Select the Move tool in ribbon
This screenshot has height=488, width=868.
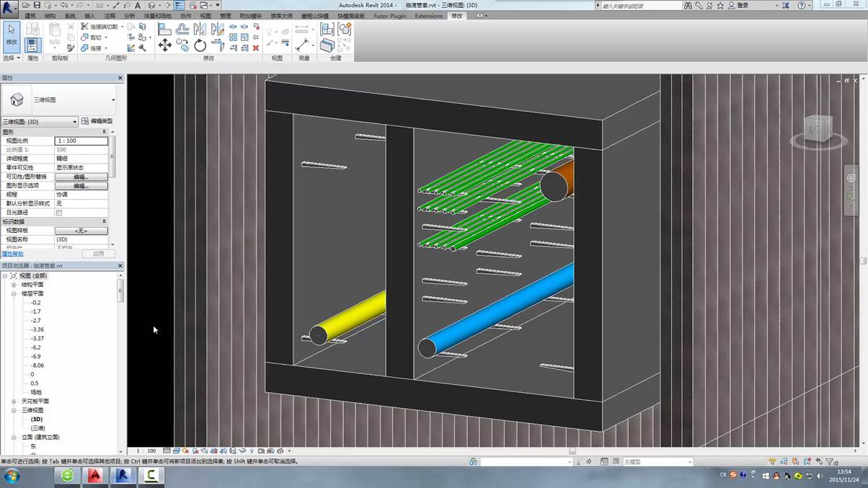point(165,45)
